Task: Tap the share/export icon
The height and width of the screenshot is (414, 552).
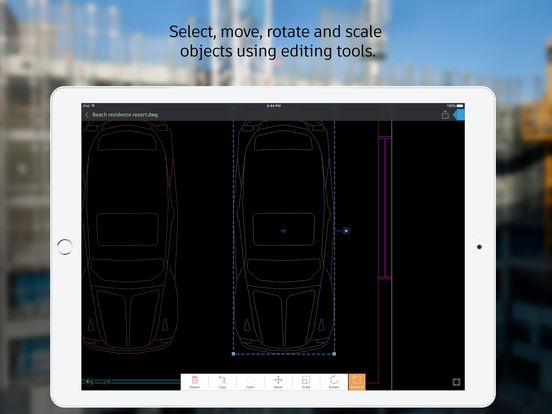Action: click(445, 115)
